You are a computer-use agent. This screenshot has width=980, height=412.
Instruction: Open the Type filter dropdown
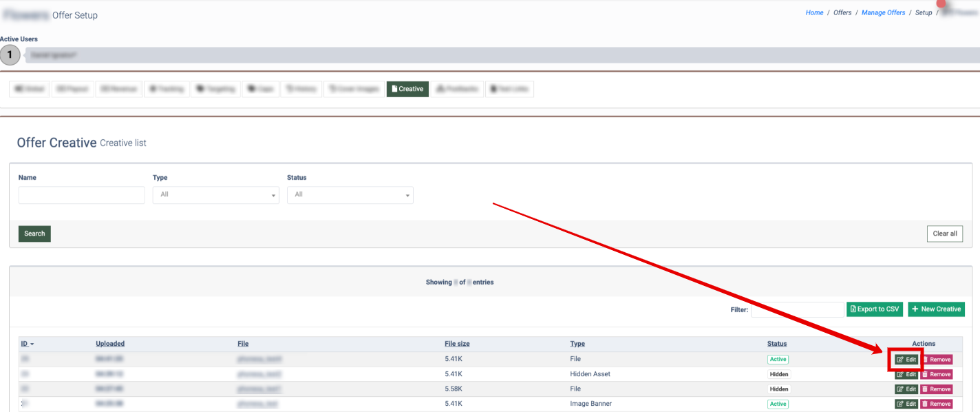click(x=215, y=195)
